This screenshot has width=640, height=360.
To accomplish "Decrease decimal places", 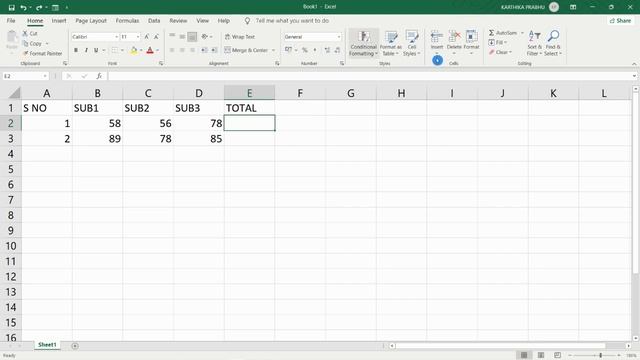I will (x=338, y=50).
